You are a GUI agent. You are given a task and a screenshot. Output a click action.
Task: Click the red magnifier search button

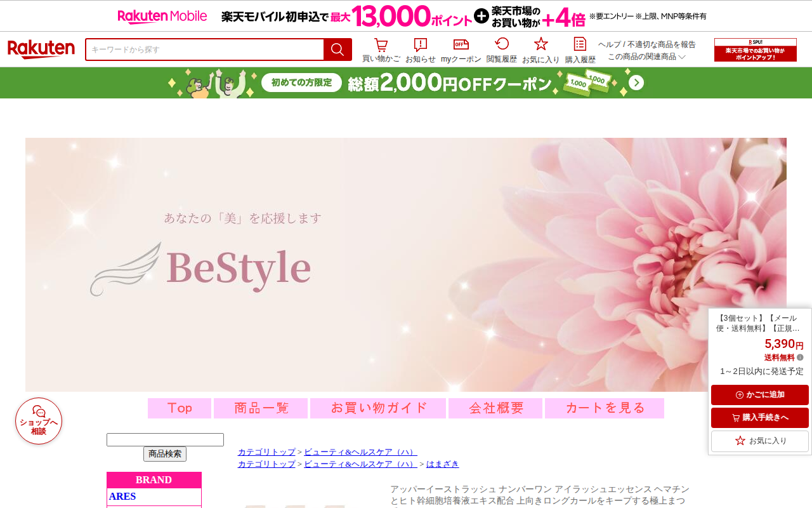tap(337, 50)
